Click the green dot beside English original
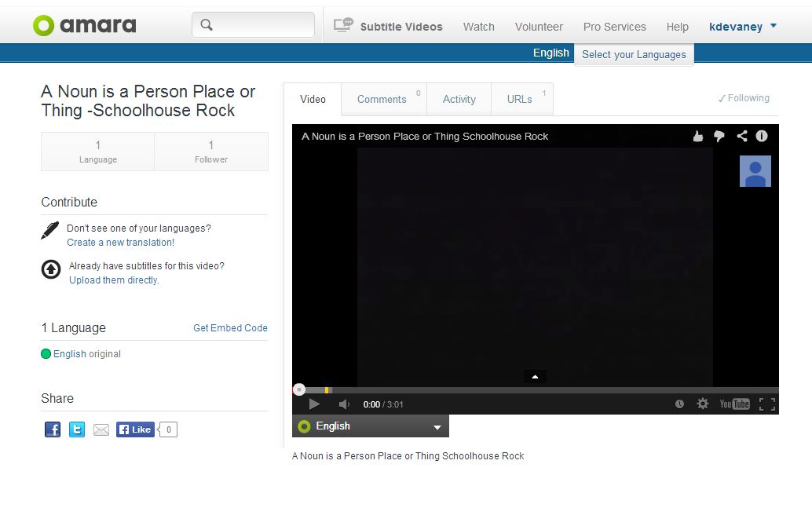The image size is (812, 508). click(46, 353)
